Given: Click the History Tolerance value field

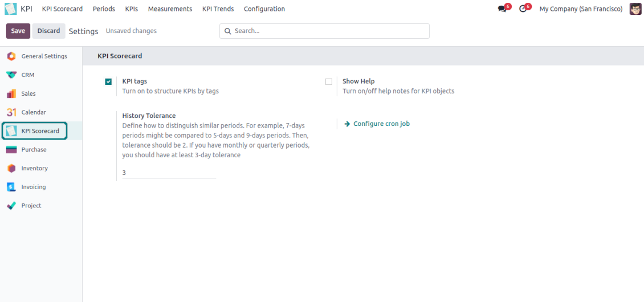Looking at the screenshot, I should [x=169, y=173].
